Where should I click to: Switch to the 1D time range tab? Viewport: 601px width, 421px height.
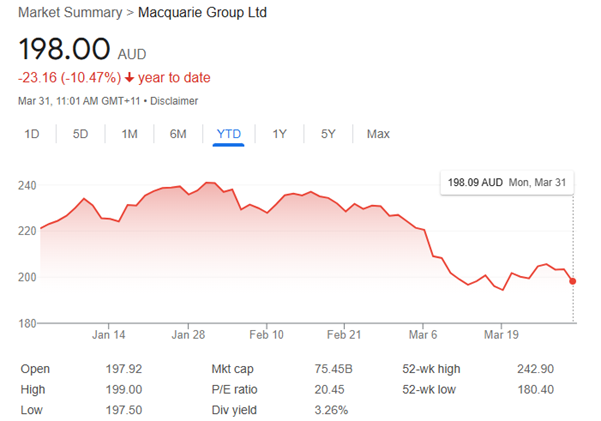point(33,134)
